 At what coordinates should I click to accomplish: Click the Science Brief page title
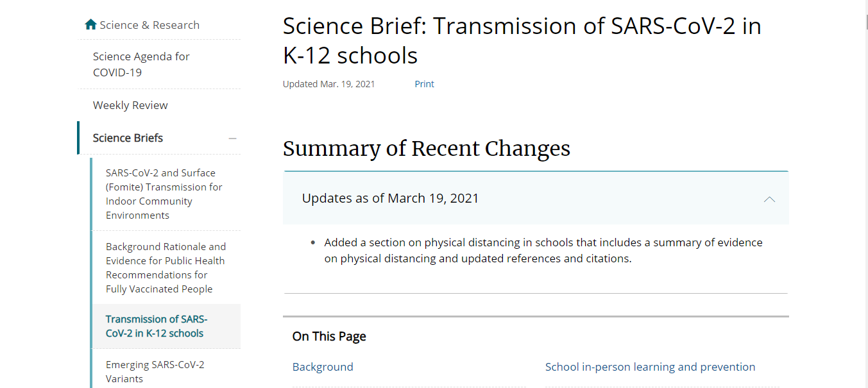tap(521, 40)
